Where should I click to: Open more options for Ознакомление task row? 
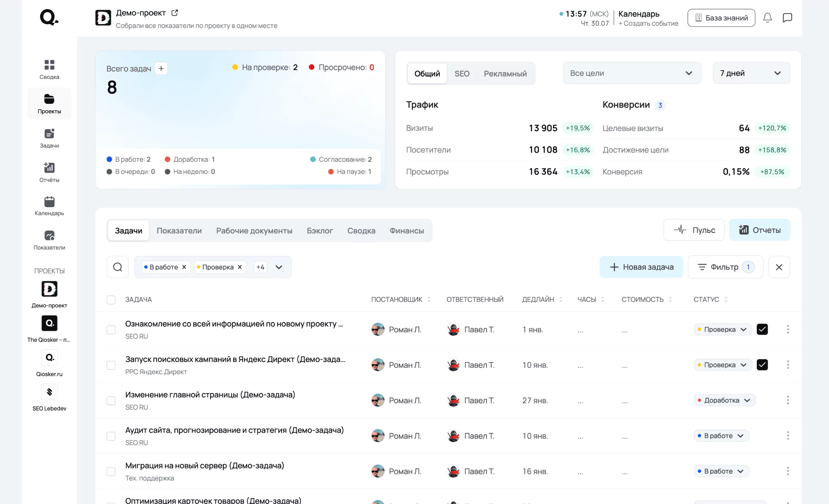(x=788, y=329)
